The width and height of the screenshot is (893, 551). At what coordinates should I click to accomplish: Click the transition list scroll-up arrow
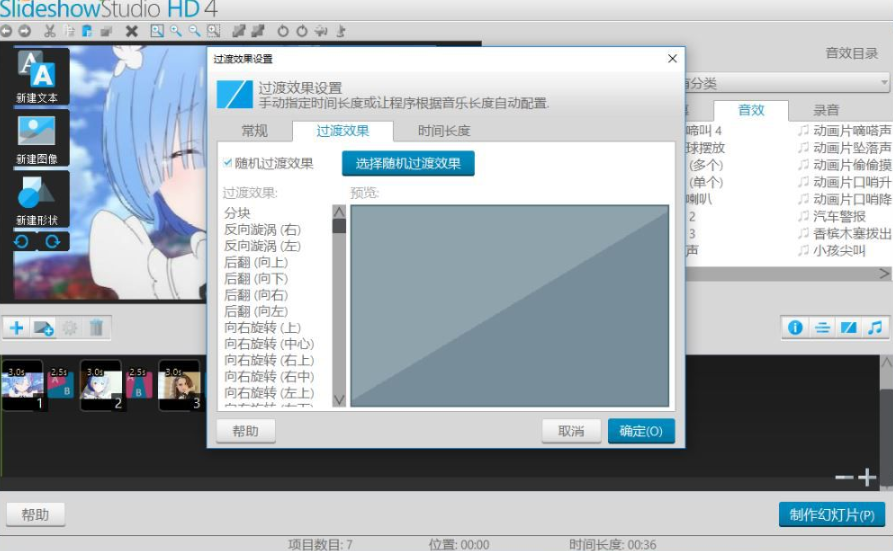point(339,212)
